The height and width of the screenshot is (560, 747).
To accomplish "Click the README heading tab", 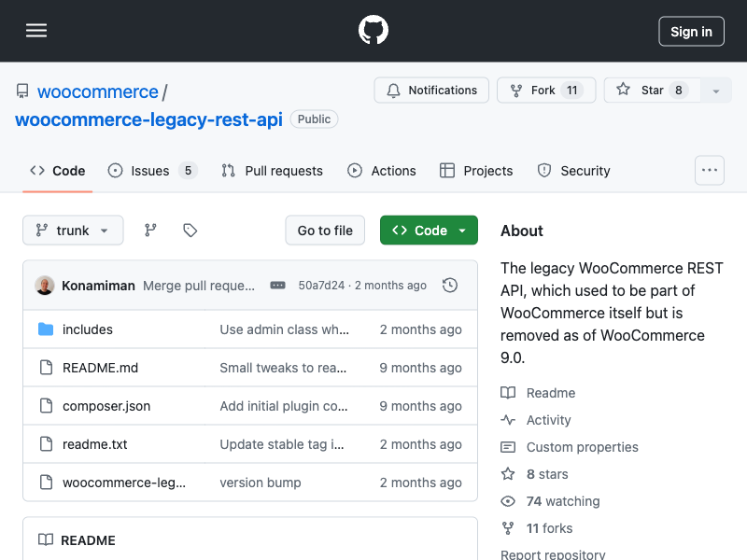I will [x=77, y=540].
